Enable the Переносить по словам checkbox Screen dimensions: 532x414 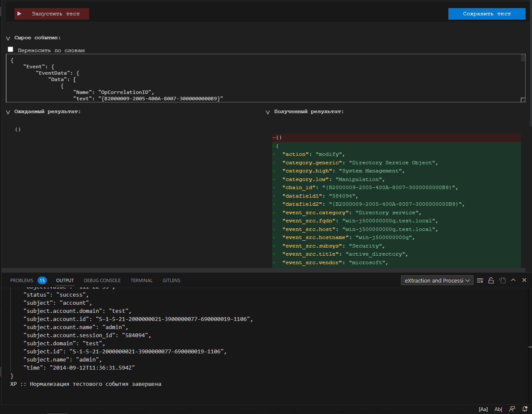tap(10, 49)
